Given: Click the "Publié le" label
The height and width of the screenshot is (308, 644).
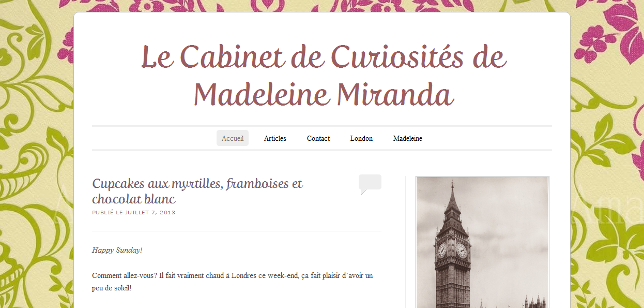Looking at the screenshot, I should pyautogui.click(x=108, y=213).
